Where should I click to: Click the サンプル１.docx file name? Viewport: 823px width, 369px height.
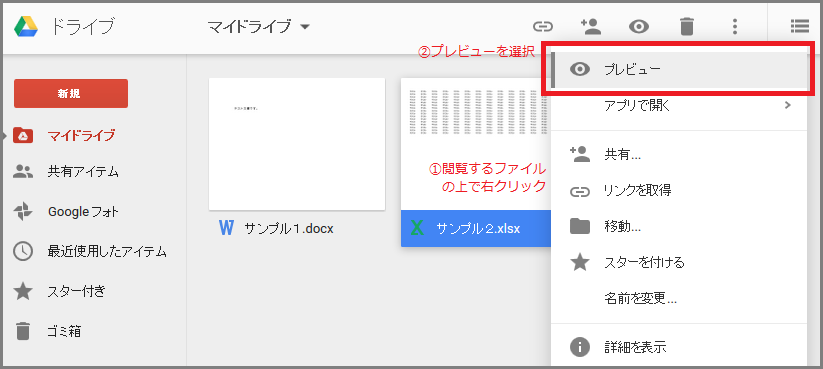pos(289,229)
